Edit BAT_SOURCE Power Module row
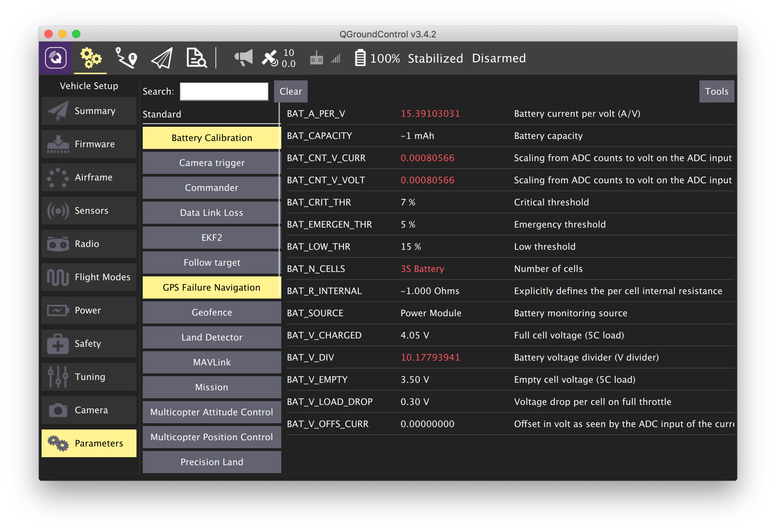Screen dimensions: 776x532 coord(510,313)
